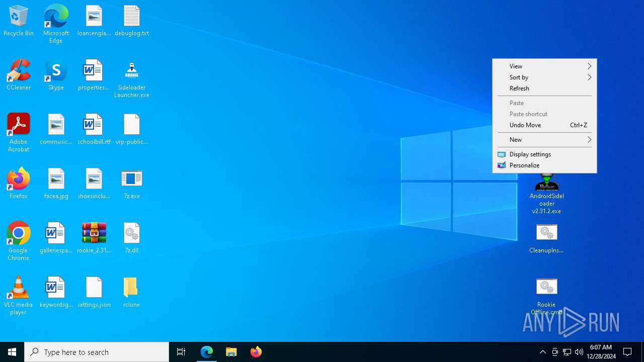Select the Rookie Offline.cmd file icon
644x362 pixels.
[547, 297]
